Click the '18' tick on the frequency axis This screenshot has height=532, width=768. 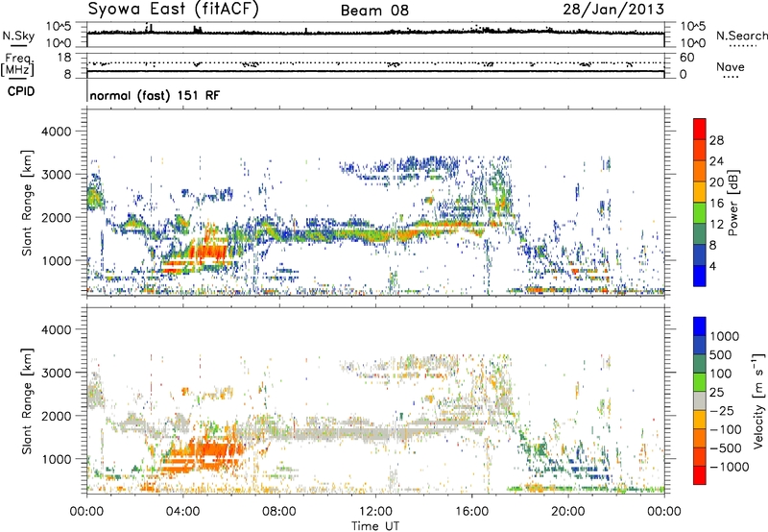[64, 58]
